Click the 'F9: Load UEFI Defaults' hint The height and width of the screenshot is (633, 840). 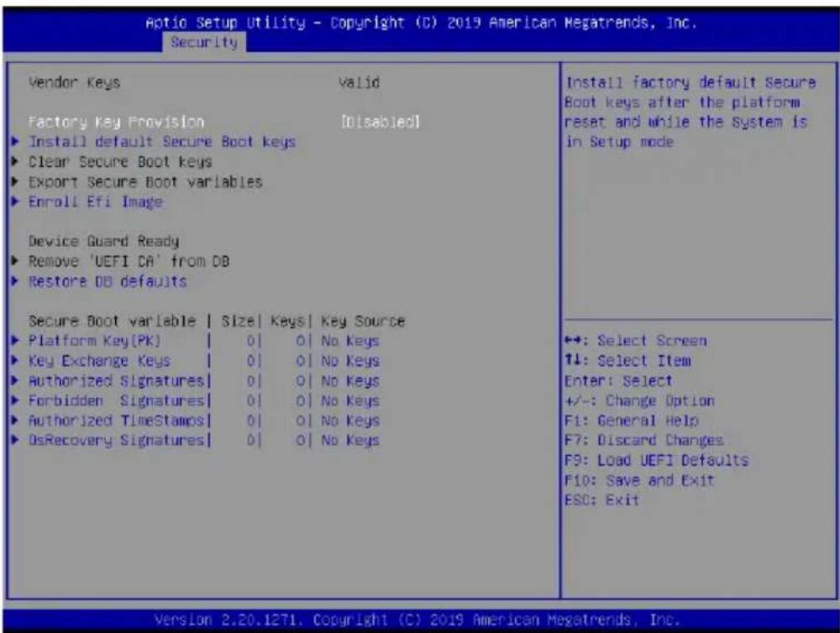click(x=656, y=460)
